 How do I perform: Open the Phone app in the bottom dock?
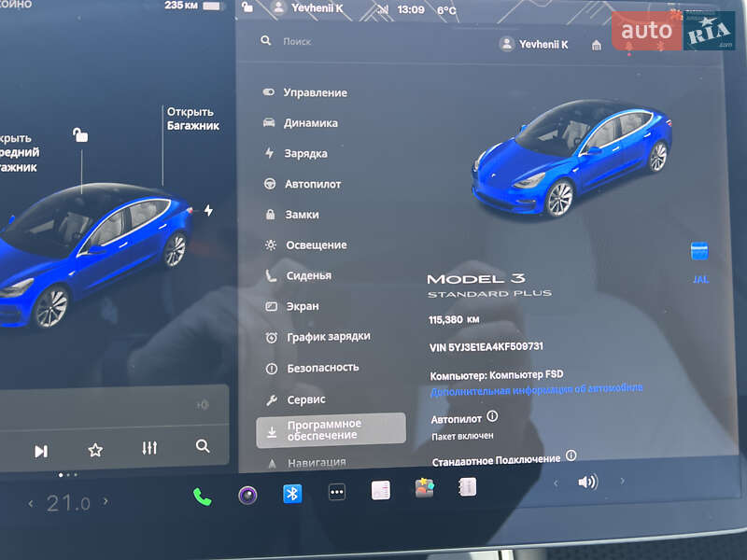pos(201,496)
